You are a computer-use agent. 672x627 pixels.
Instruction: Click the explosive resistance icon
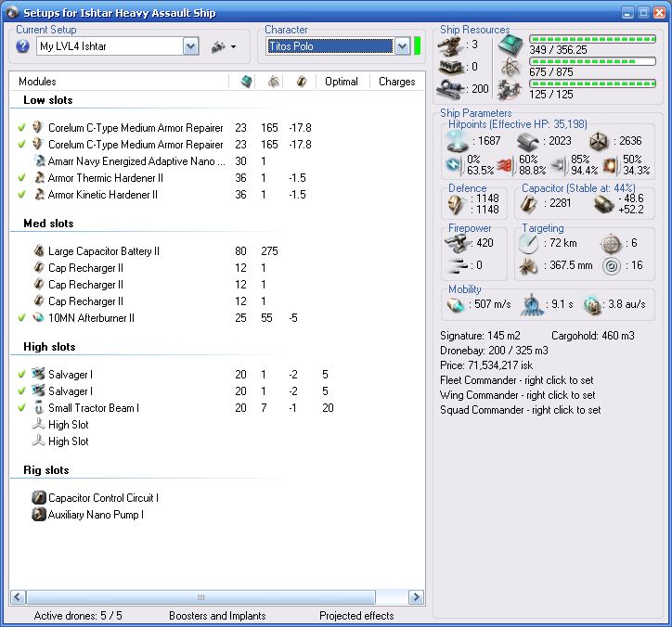pyautogui.click(x=610, y=166)
